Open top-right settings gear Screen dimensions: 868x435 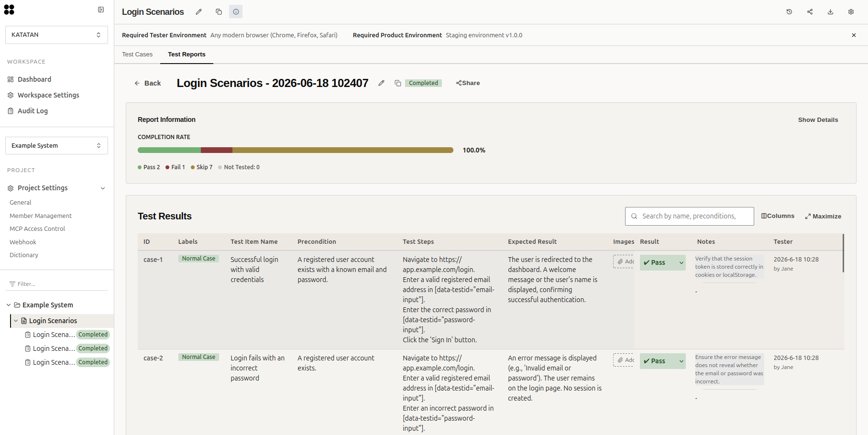[x=851, y=12]
